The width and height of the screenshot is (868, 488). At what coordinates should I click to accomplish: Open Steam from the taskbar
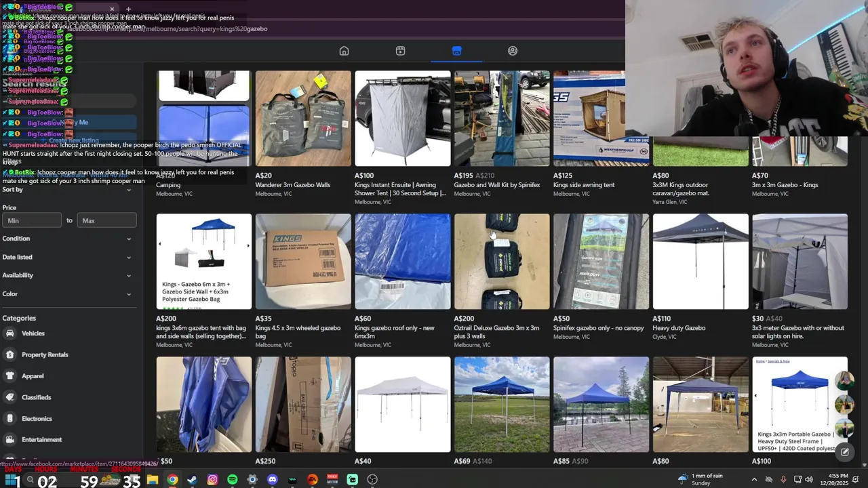coord(193,480)
